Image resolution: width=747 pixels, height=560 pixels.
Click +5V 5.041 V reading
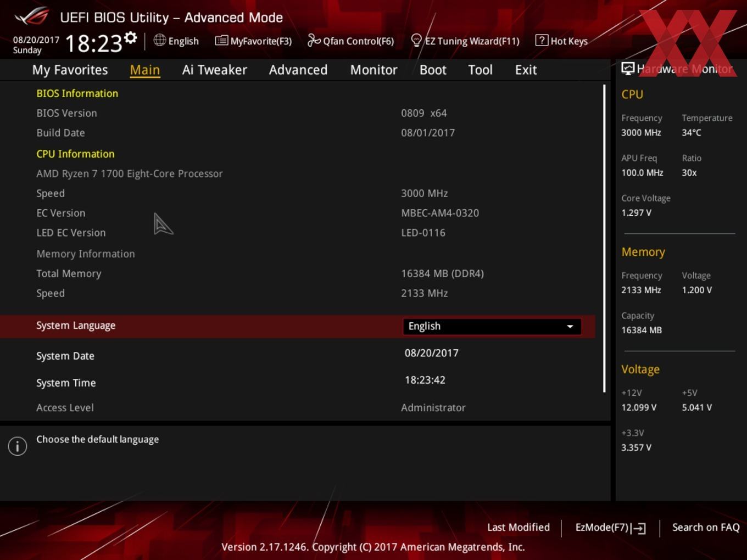tap(697, 407)
